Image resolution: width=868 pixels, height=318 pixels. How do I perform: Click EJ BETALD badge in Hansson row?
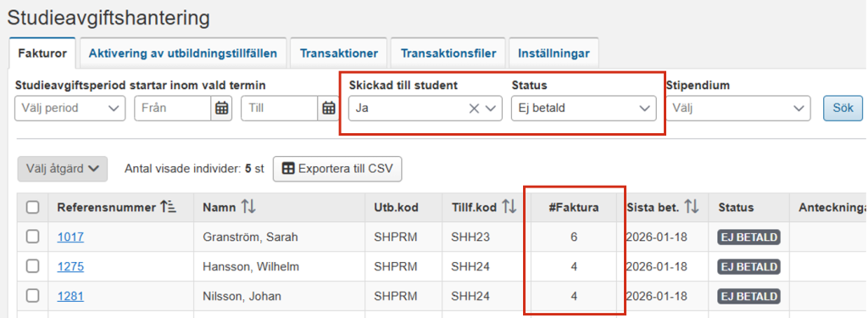click(749, 266)
